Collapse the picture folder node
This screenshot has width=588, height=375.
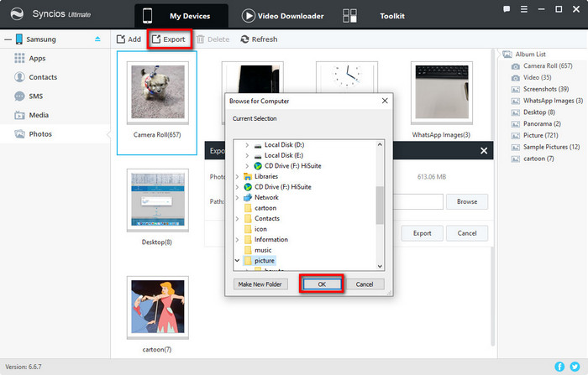pos(237,260)
